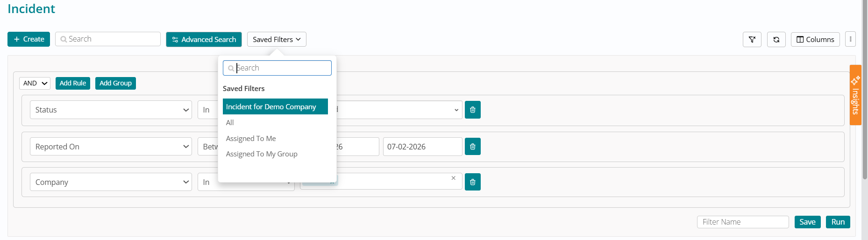Open the orange Insights side tab
The height and width of the screenshot is (240, 868).
pos(855,95)
